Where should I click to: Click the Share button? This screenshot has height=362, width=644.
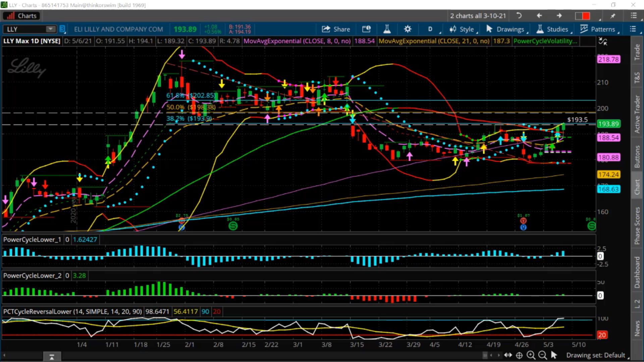(336, 29)
